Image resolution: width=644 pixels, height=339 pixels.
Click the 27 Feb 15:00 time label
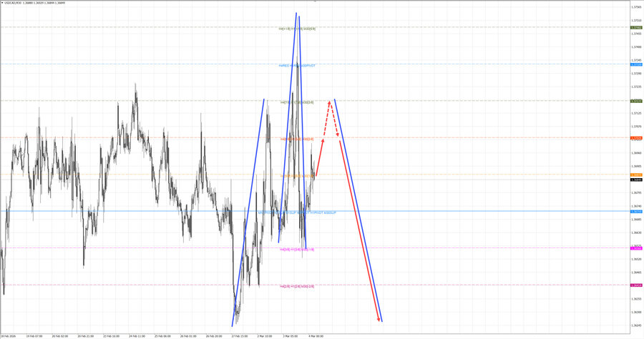(x=240, y=336)
